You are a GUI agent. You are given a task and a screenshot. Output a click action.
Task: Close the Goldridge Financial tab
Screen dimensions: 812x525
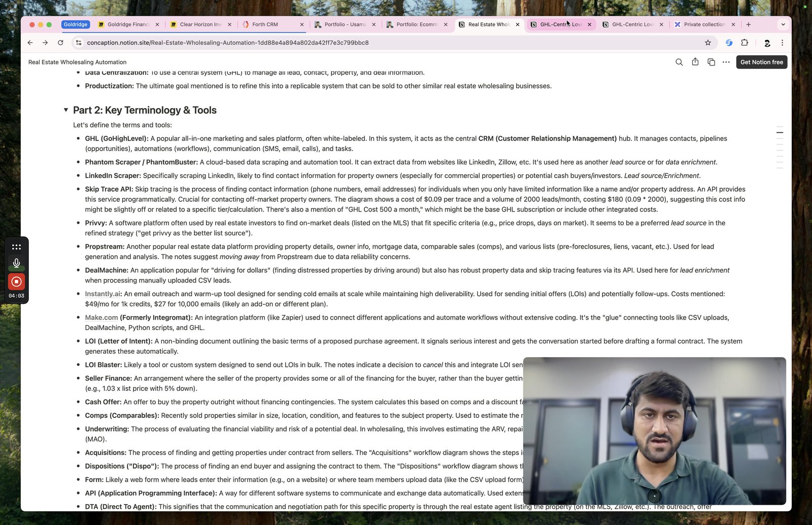[157, 24]
